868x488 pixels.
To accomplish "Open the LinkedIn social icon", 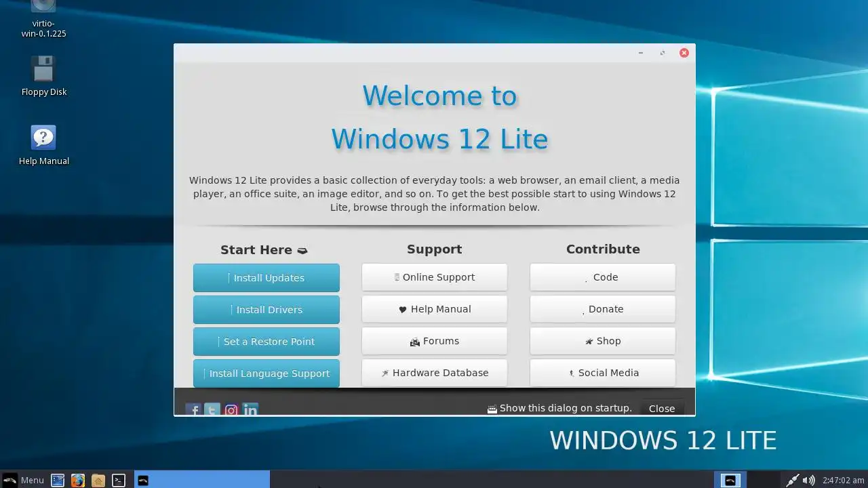I will point(250,409).
